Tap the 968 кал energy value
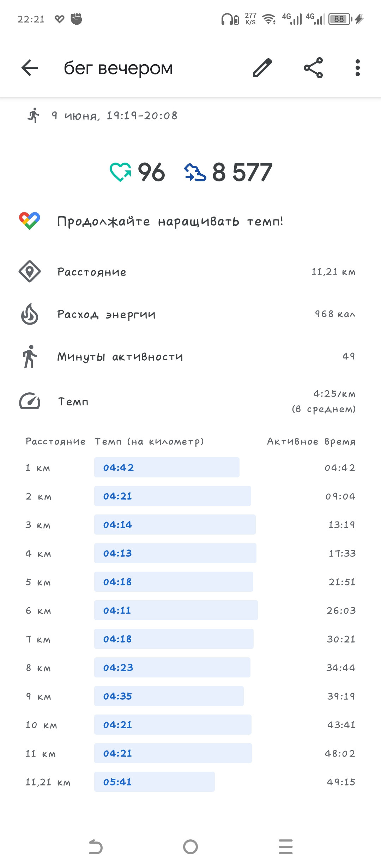381x868 pixels. tap(335, 314)
